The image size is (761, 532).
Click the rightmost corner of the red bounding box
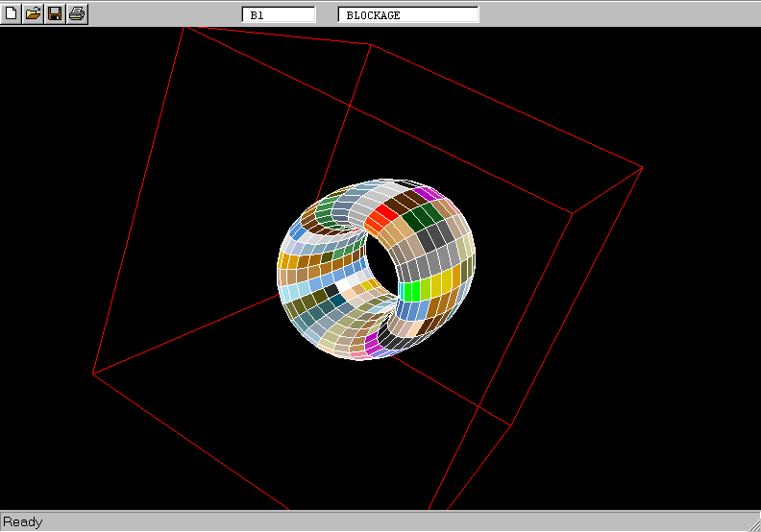tap(642, 168)
